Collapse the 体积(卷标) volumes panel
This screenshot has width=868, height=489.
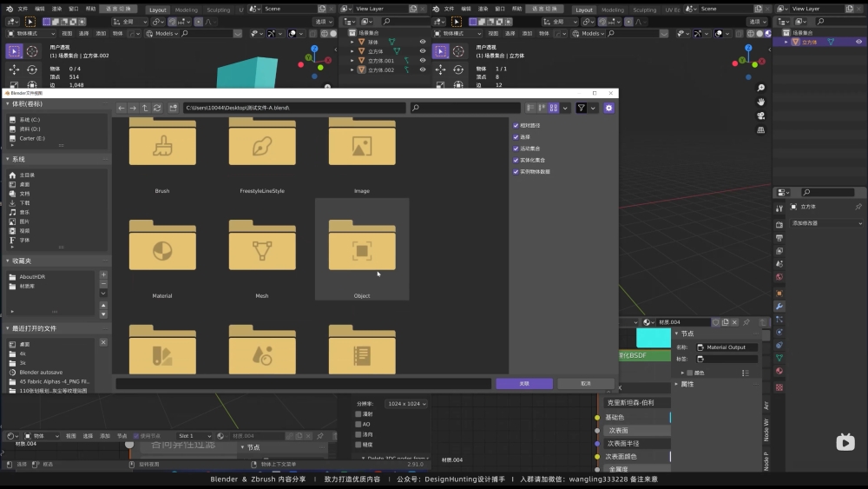click(8, 104)
